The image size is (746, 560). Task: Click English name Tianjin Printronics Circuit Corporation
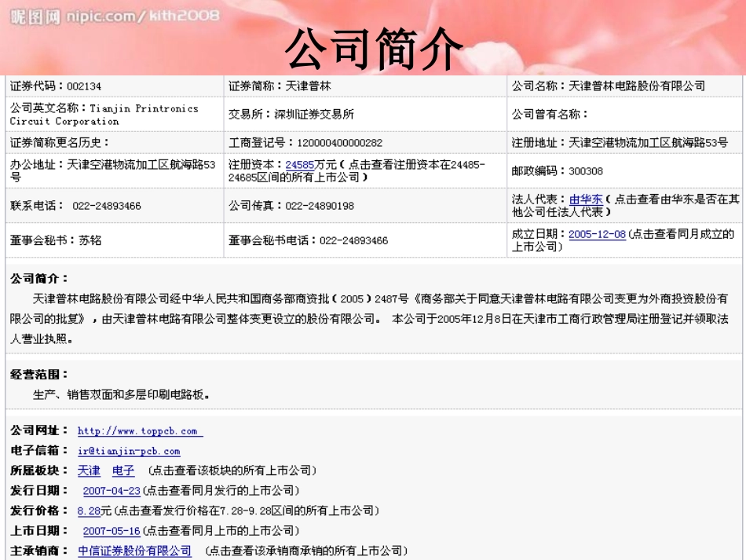[104, 115]
